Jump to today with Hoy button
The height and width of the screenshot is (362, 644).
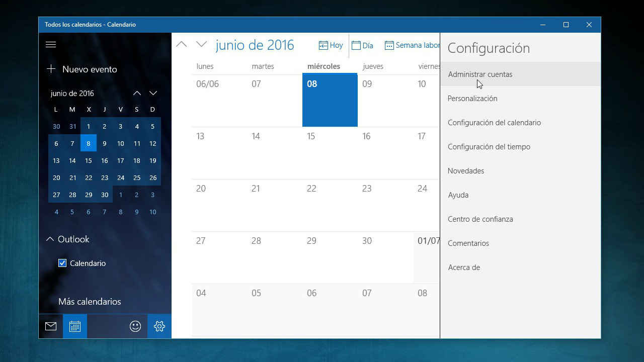[331, 45]
